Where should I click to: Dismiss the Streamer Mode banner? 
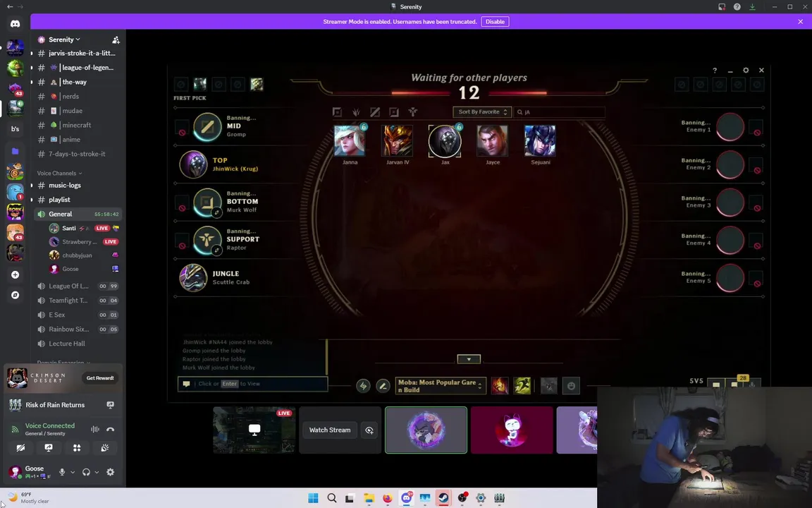pos(801,22)
